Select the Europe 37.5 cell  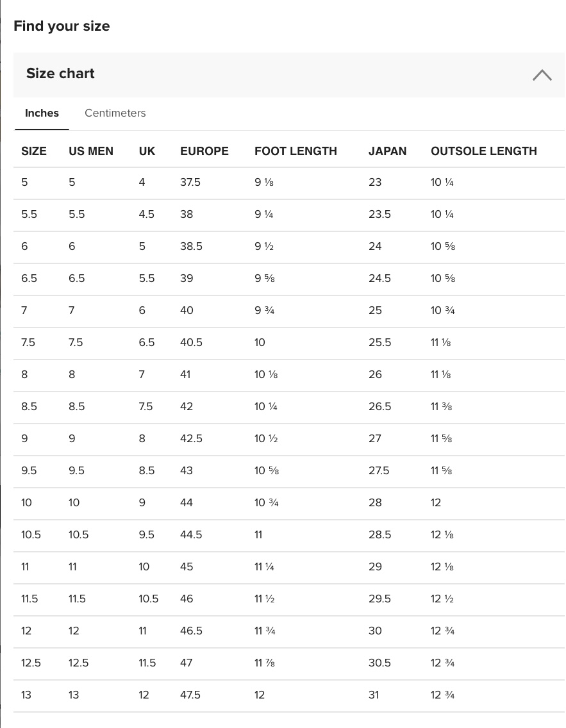pos(190,183)
